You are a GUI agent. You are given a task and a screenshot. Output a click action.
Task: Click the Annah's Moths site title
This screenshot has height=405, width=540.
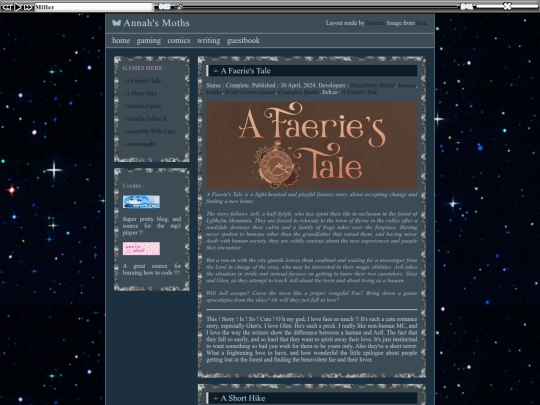coord(156,23)
